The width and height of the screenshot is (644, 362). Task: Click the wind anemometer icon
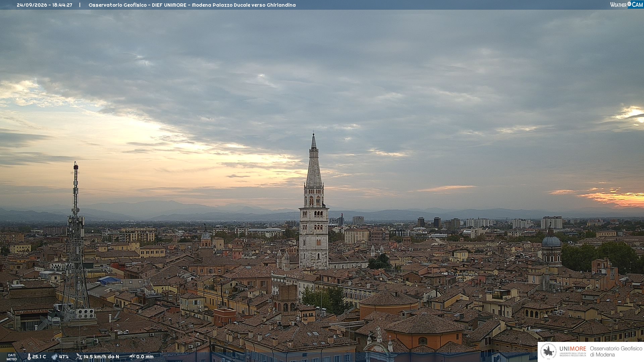pos(79,357)
